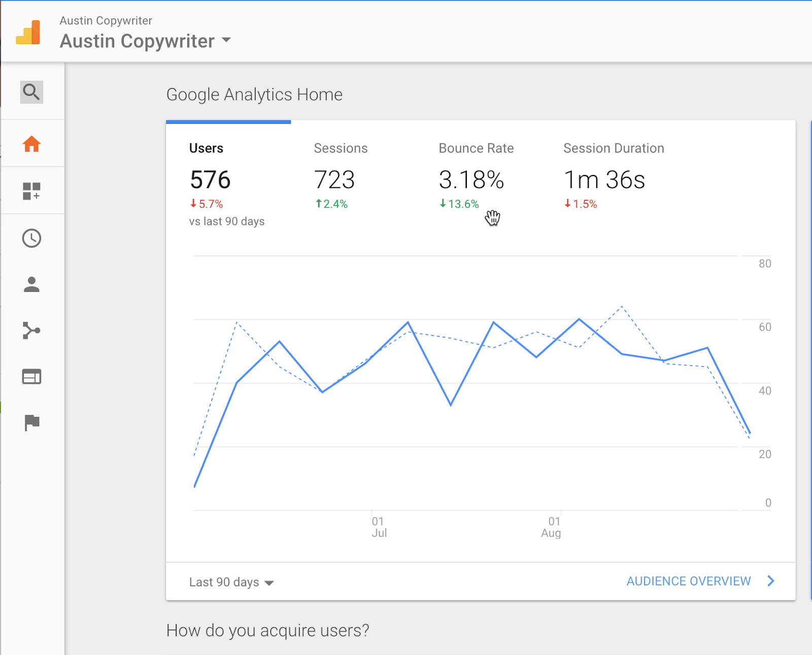Open the Behavior reports icon

(x=31, y=376)
